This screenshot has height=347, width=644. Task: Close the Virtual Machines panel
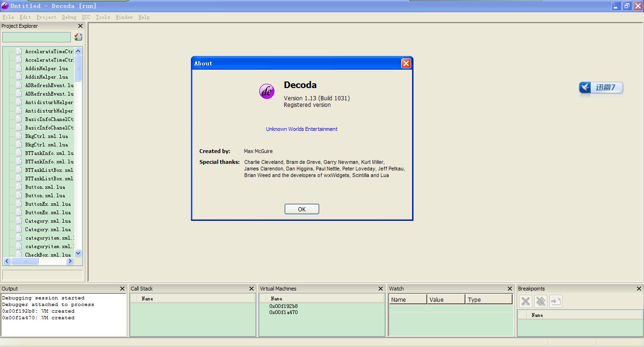click(x=381, y=289)
